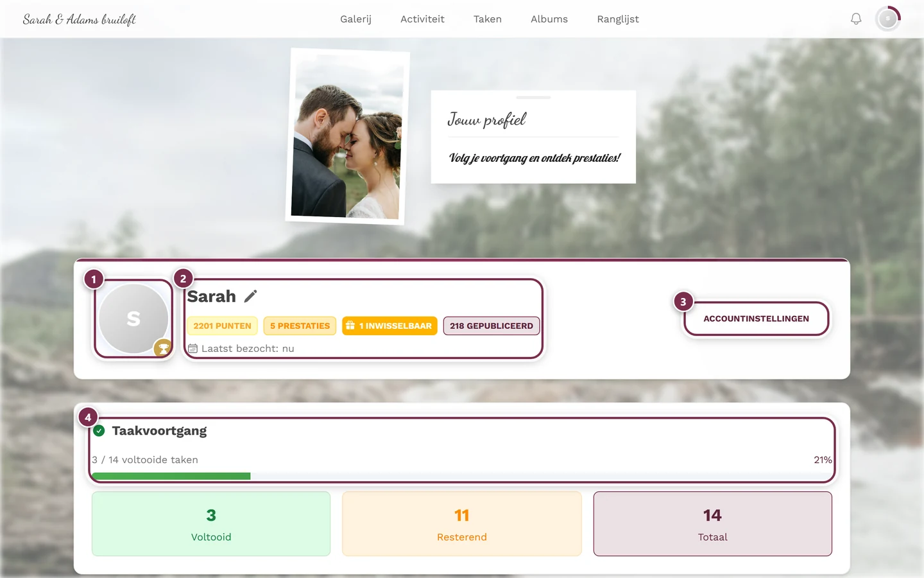Open the Albums section
Image resolution: width=924 pixels, height=578 pixels.
point(549,19)
